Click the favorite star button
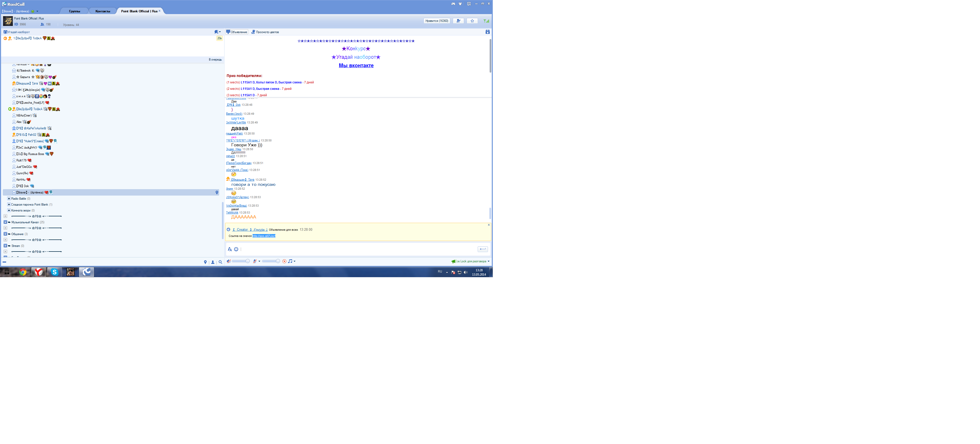 [472, 21]
